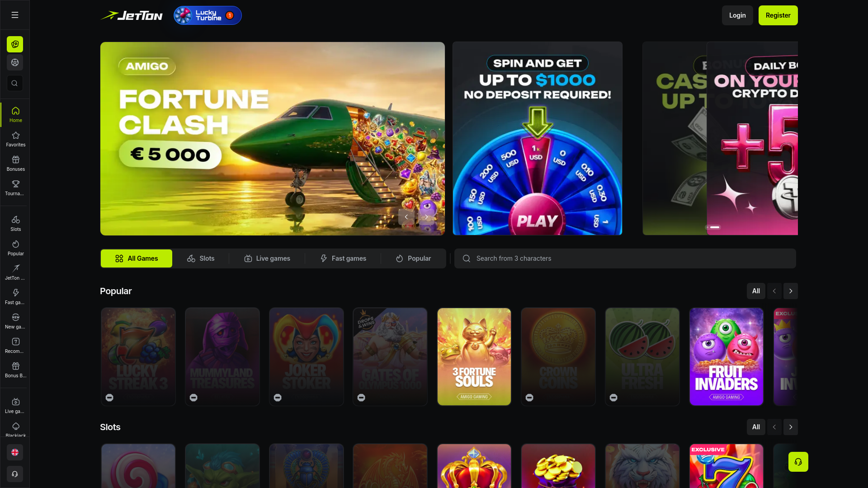
Task: Open Favorites star in sidebar
Action: [x=15, y=139]
